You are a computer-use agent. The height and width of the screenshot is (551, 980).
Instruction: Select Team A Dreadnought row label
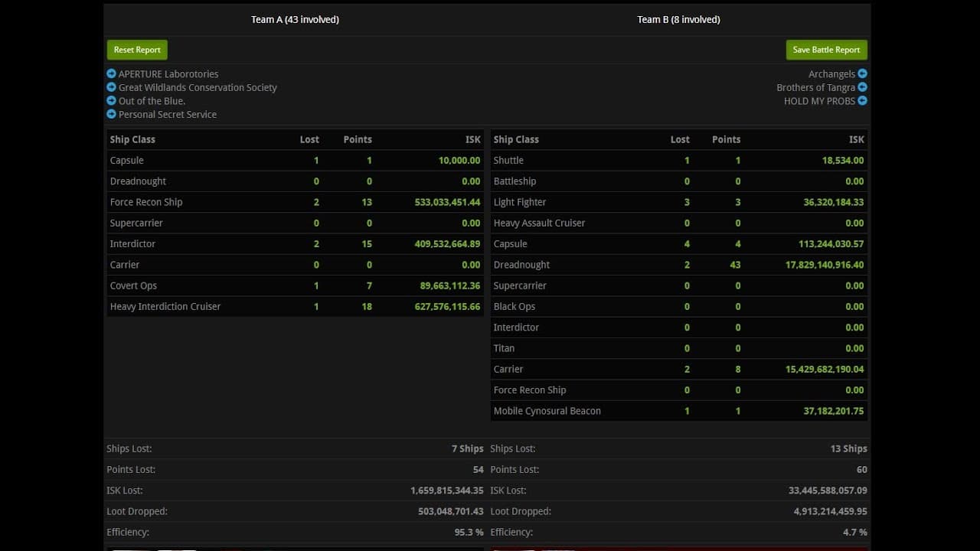pos(138,181)
